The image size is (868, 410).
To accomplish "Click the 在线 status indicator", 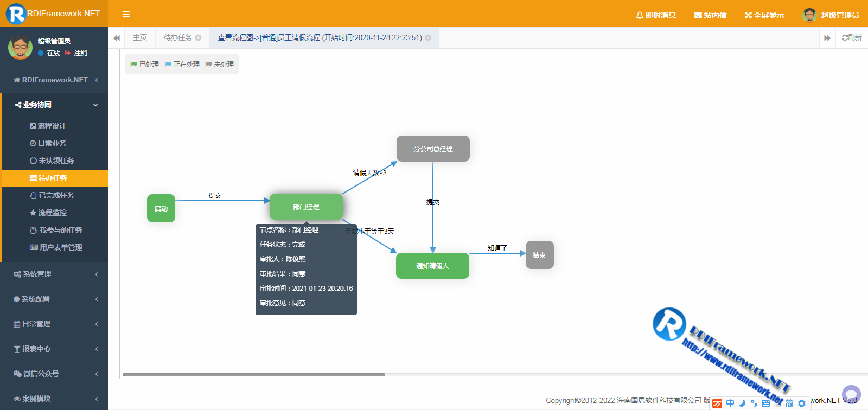I will [x=49, y=53].
